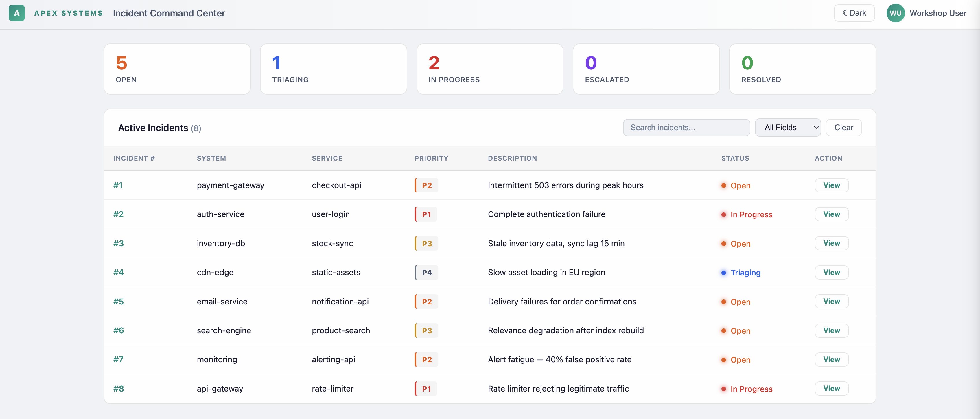The image size is (980, 419).
Task: Select the Escalated stat card
Action: point(646,69)
